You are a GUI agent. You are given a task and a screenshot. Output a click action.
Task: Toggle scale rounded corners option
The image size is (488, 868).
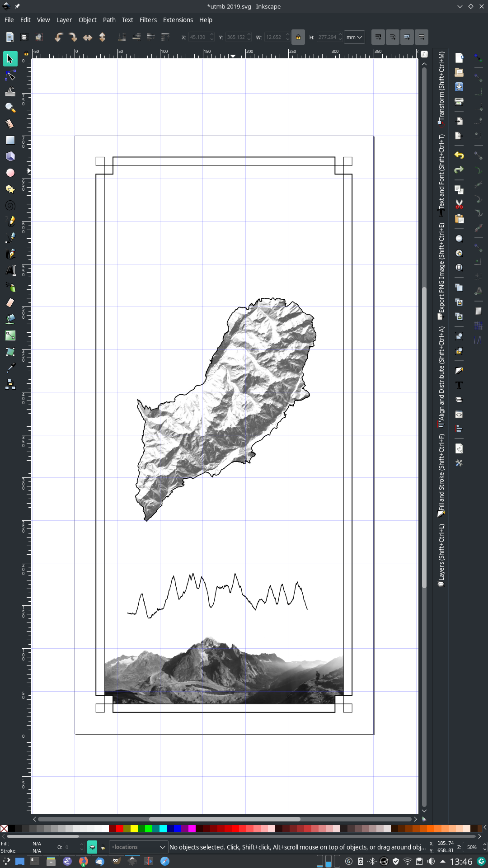(393, 37)
